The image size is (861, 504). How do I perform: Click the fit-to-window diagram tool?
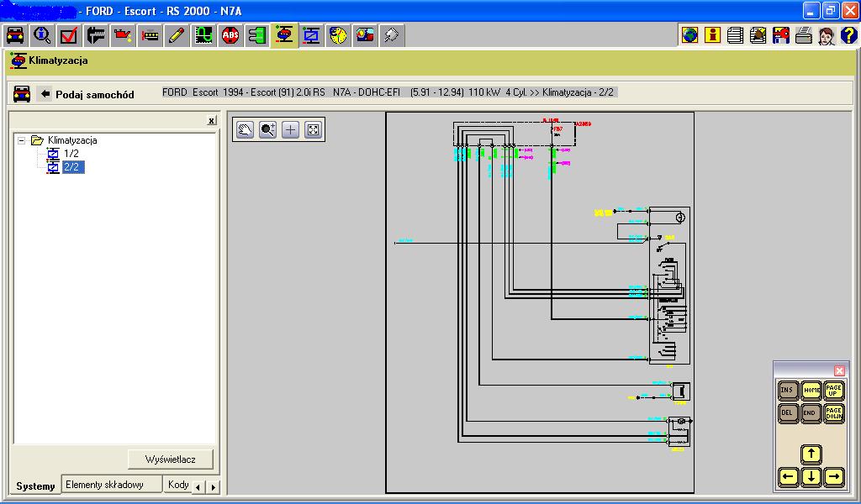pos(313,130)
